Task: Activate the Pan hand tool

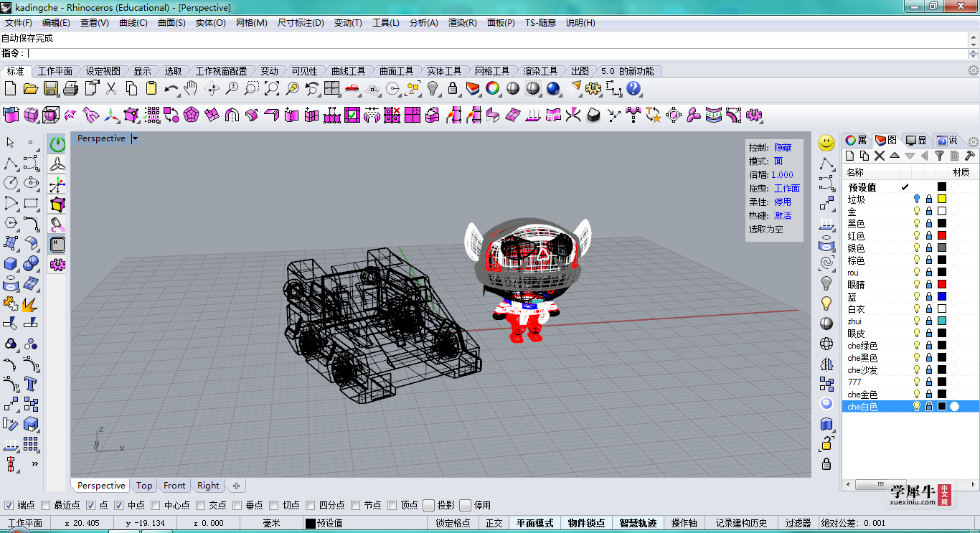Action: tap(190, 88)
